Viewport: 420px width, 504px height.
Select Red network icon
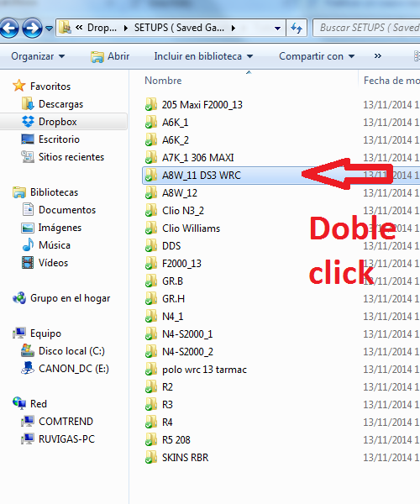tap(19, 403)
